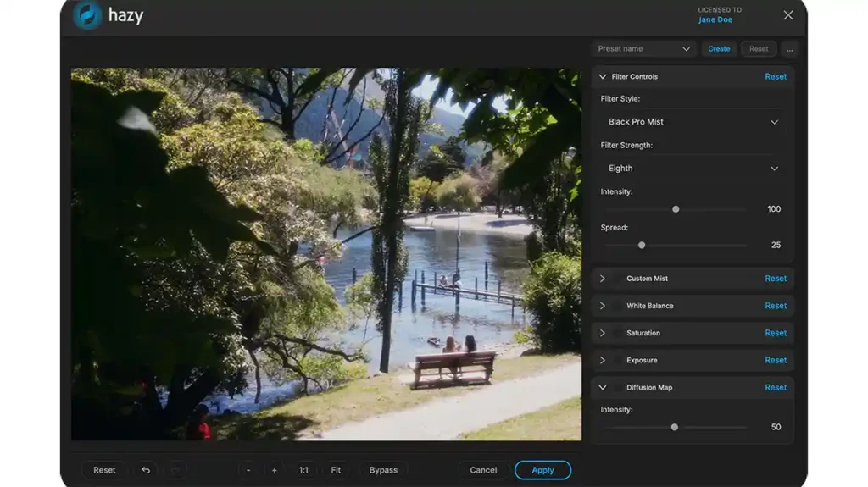This screenshot has height=487, width=868.
Task: Click the redo arrow icon
Action: point(175,470)
